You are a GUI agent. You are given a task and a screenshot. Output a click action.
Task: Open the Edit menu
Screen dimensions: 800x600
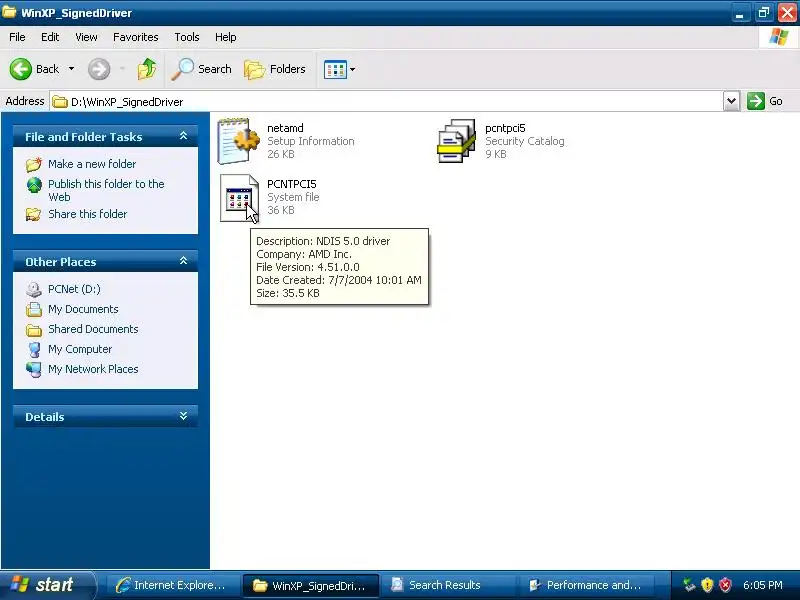tap(50, 37)
